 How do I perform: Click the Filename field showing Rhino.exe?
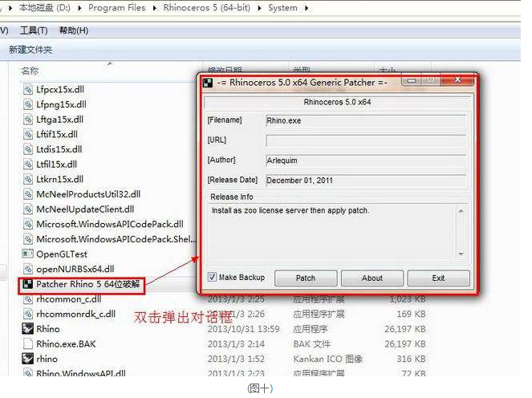366,121
